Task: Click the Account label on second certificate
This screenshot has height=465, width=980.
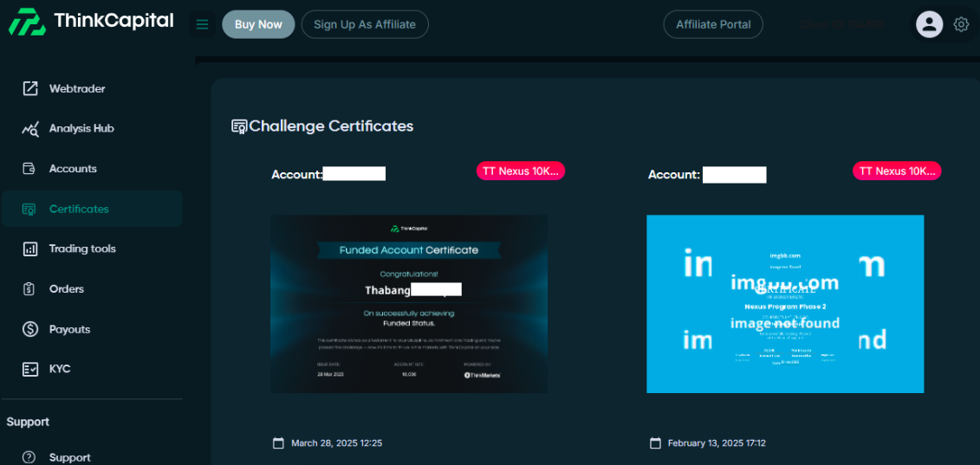Action: tap(674, 174)
